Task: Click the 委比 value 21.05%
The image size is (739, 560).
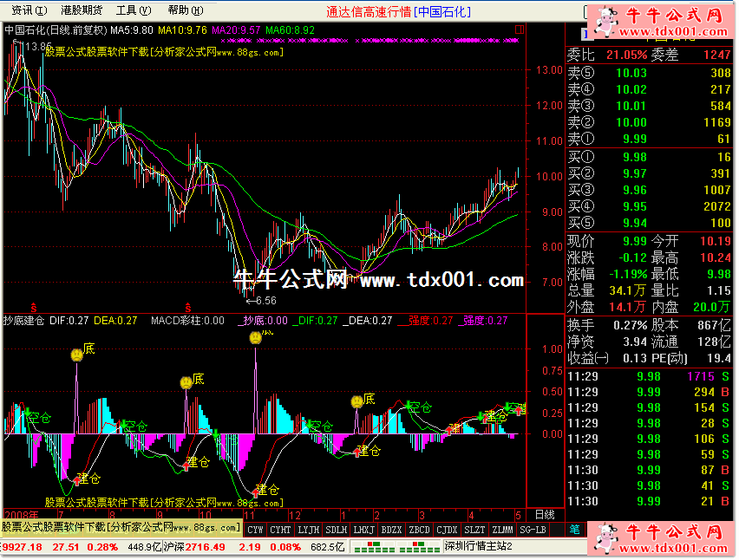Action: pos(627,55)
